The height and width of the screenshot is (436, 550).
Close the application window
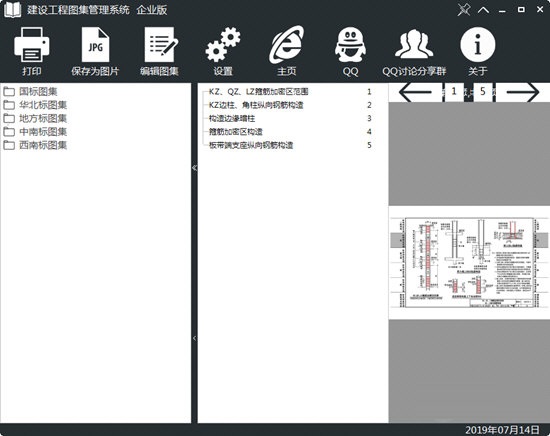pos(540,9)
